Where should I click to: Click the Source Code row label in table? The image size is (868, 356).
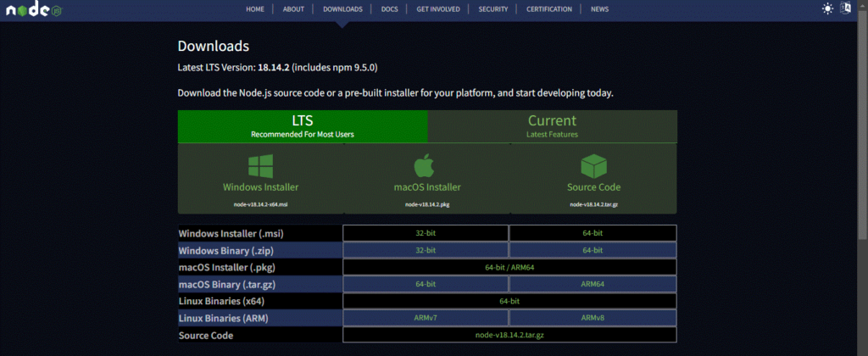tap(206, 336)
